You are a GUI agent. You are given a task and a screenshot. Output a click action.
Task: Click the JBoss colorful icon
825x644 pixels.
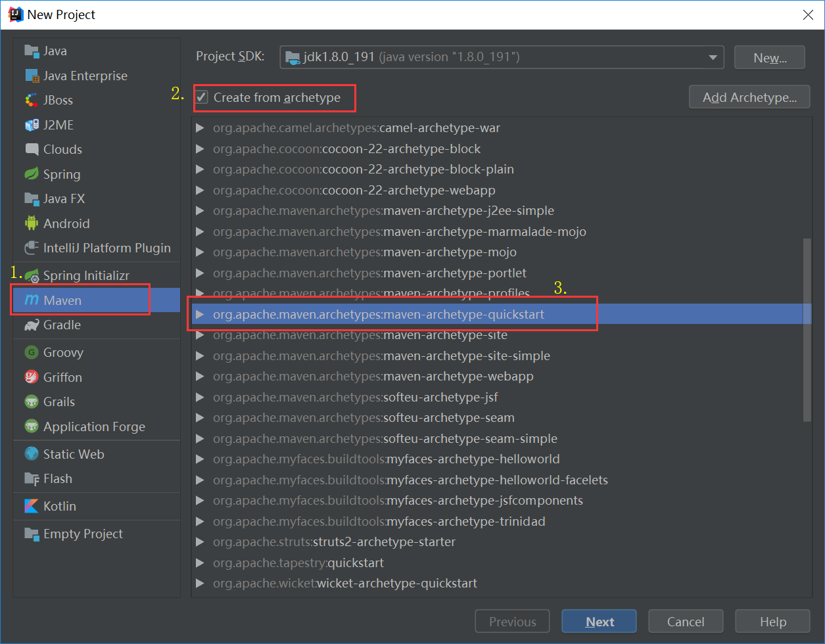32,100
